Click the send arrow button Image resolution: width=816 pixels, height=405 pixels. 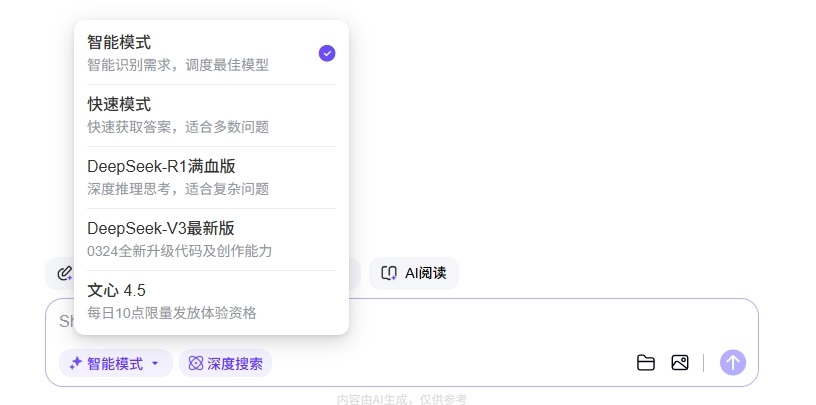733,362
